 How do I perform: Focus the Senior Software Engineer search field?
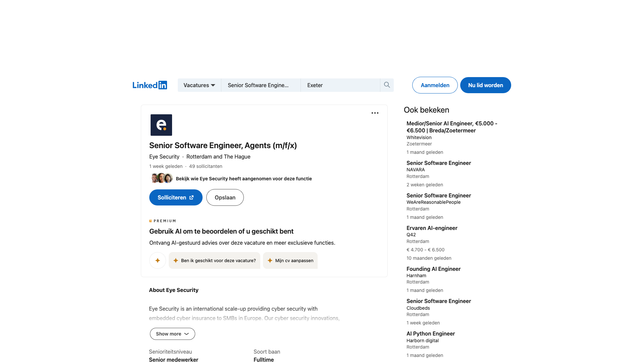[261, 85]
